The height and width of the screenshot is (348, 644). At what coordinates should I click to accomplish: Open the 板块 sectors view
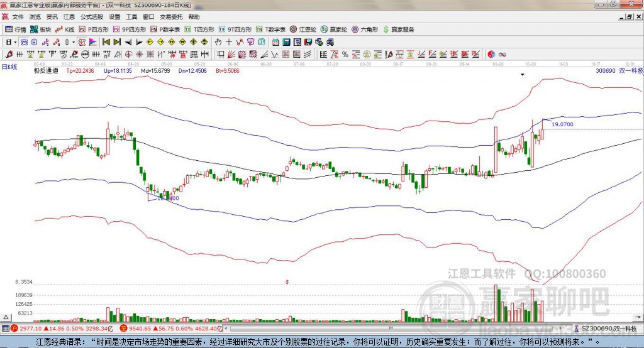(x=40, y=30)
